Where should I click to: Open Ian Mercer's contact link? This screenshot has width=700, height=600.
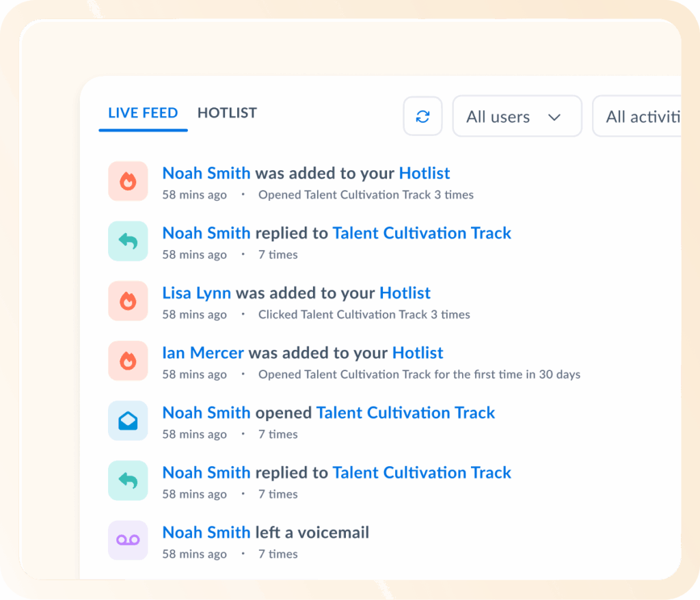click(x=203, y=353)
